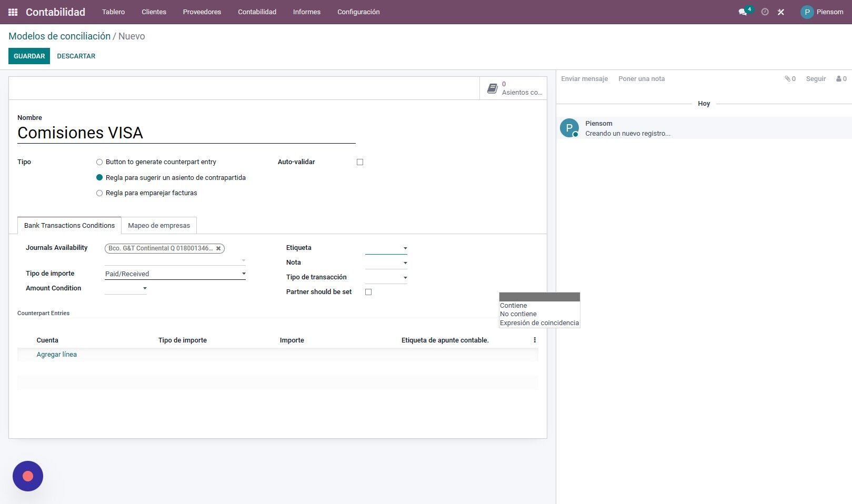Open the attachments paperclip icon

coord(787,79)
